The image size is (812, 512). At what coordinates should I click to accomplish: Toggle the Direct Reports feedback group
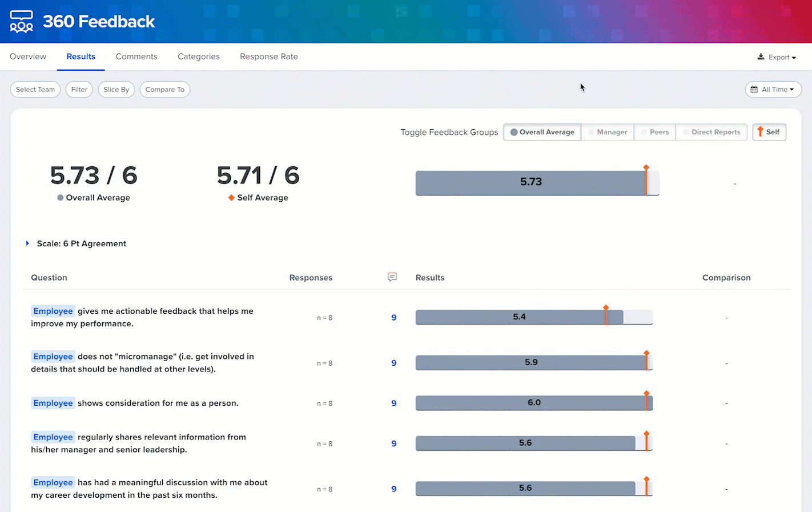coord(711,132)
